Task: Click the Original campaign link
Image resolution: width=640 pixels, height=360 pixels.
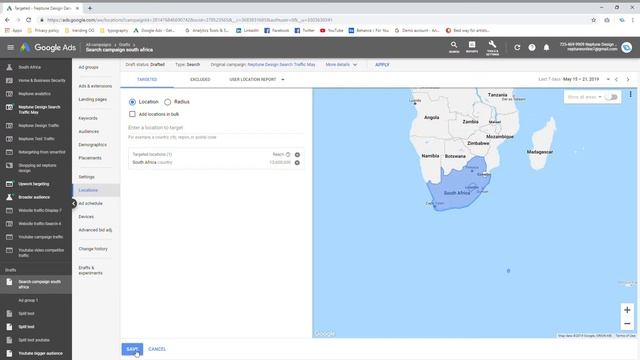Action: [x=282, y=64]
